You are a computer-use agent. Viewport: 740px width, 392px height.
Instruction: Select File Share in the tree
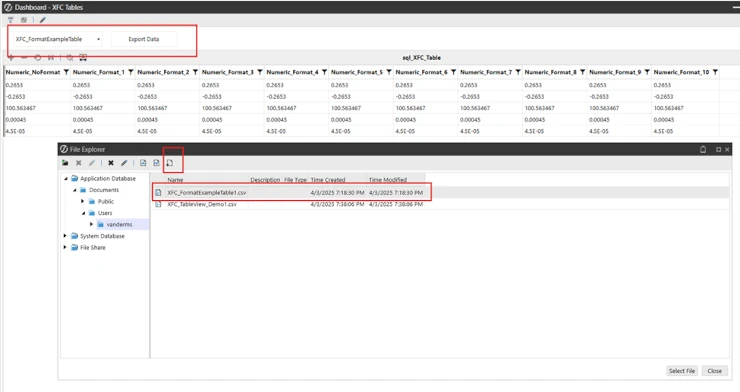click(92, 247)
